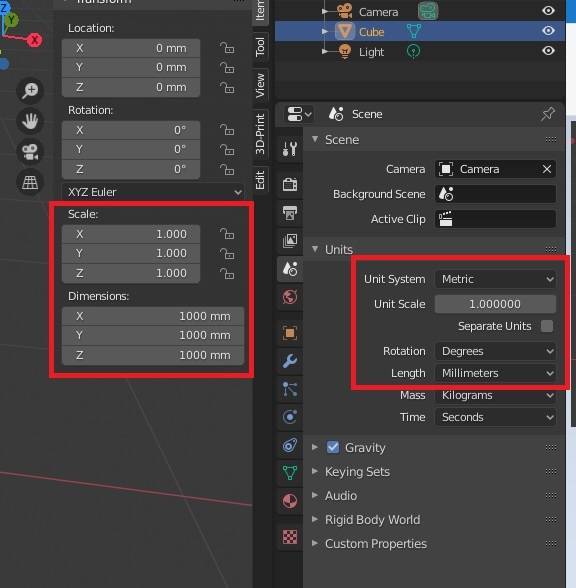Open the Object properties tab icon
This screenshot has width=576, height=588.
[290, 333]
